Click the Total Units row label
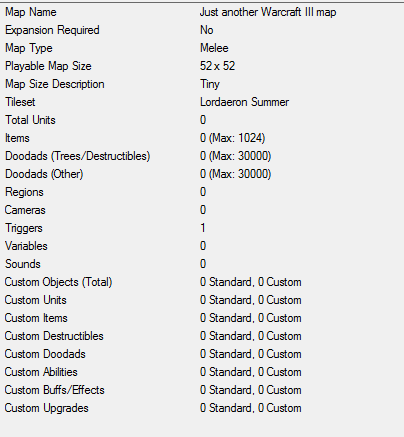The width and height of the screenshot is (404, 437). click(30, 120)
